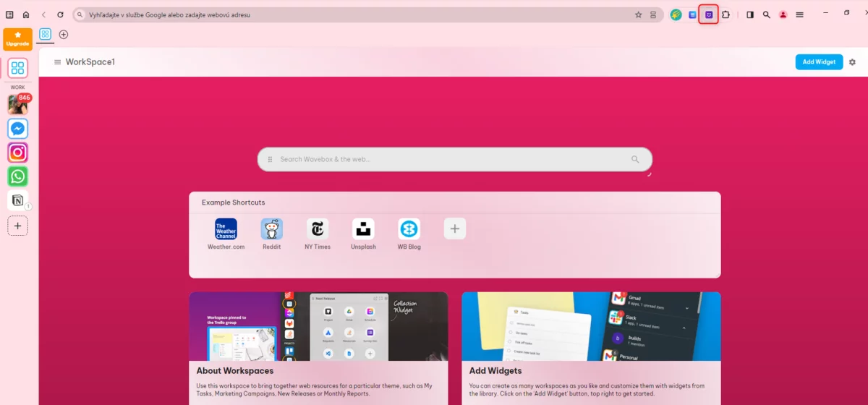The image size is (868, 405).
Task: Open the toolbar magnifier search icon
Action: click(767, 14)
